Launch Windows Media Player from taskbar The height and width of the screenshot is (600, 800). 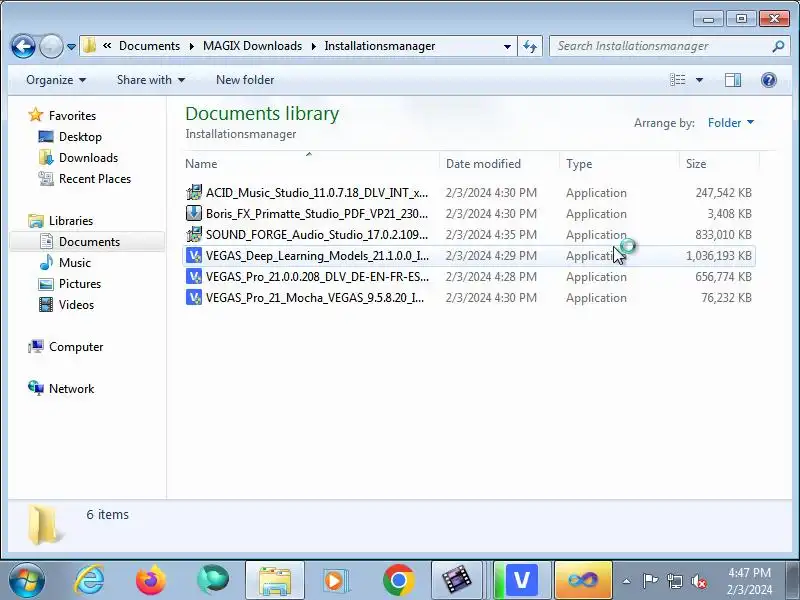[x=336, y=580]
